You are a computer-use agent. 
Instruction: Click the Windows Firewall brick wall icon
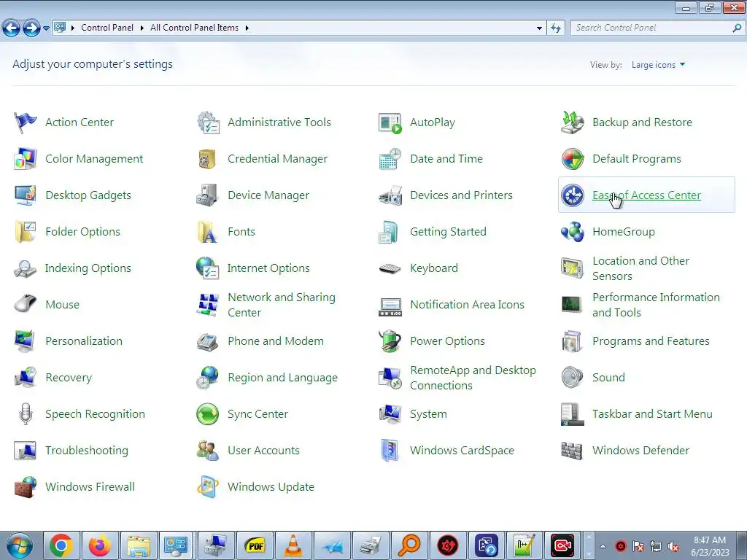tap(26, 486)
